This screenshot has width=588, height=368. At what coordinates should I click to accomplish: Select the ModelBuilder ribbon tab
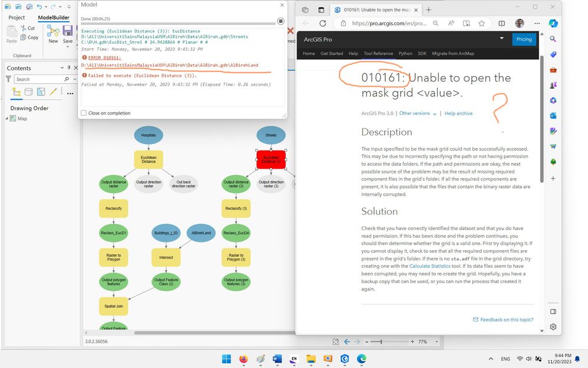54,18
